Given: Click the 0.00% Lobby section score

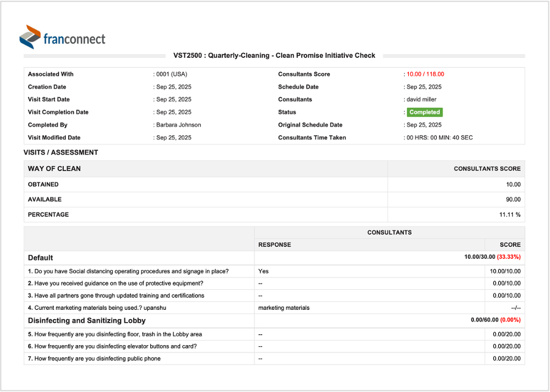Looking at the screenshot, I should [510, 320].
